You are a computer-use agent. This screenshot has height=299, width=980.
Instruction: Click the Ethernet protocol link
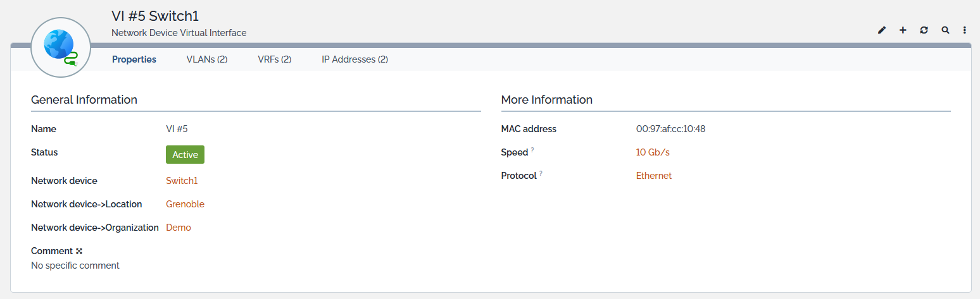pos(654,176)
